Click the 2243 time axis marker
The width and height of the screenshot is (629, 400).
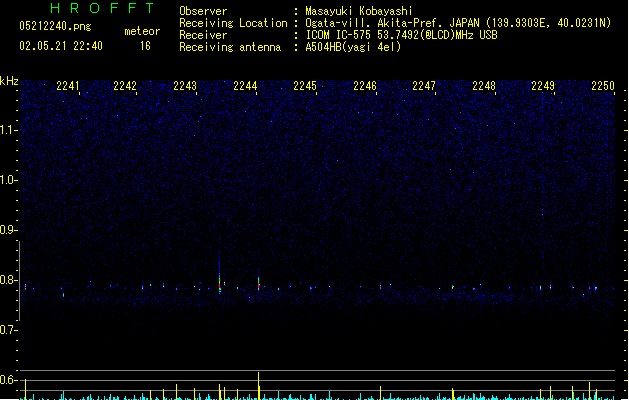[x=185, y=86]
